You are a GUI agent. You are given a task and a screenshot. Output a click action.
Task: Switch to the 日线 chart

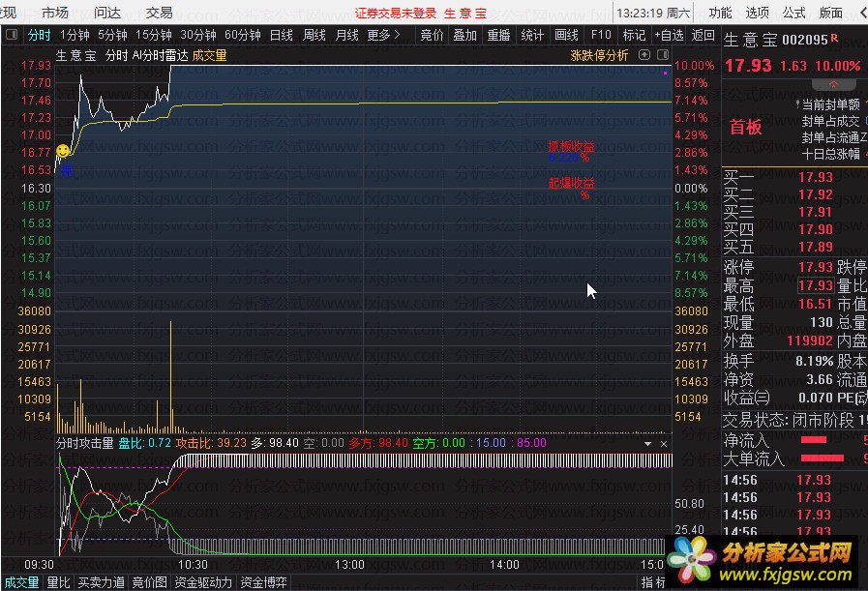[x=282, y=36]
